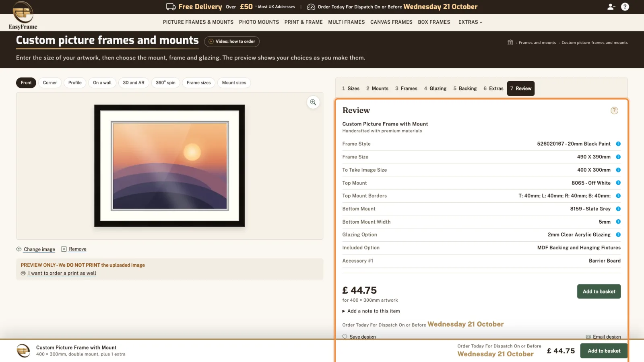The height and width of the screenshot is (362, 644).
Task: Show info for Top Mount row
Action: (618, 183)
